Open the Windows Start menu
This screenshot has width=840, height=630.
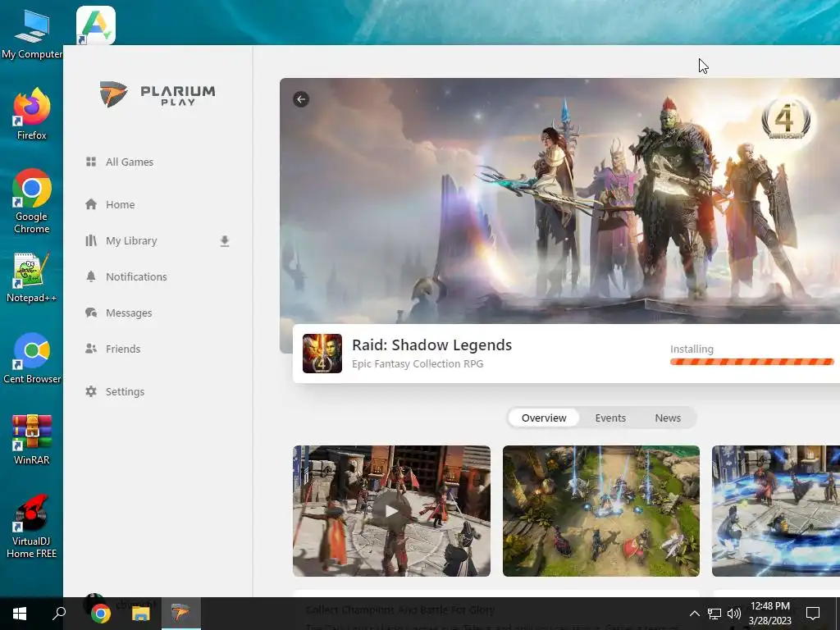point(20,614)
